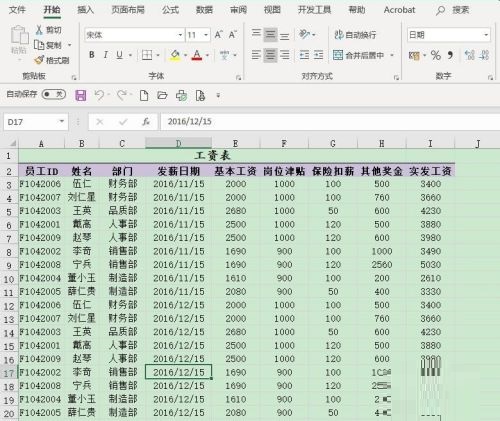500x421 pixels.
Task: Switch to the Acrobat tab
Action: click(399, 10)
